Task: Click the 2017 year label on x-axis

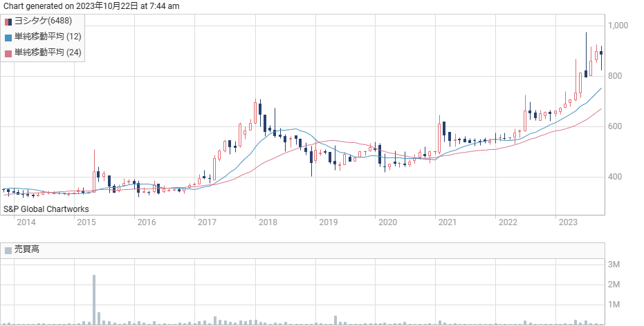Action: (207, 222)
